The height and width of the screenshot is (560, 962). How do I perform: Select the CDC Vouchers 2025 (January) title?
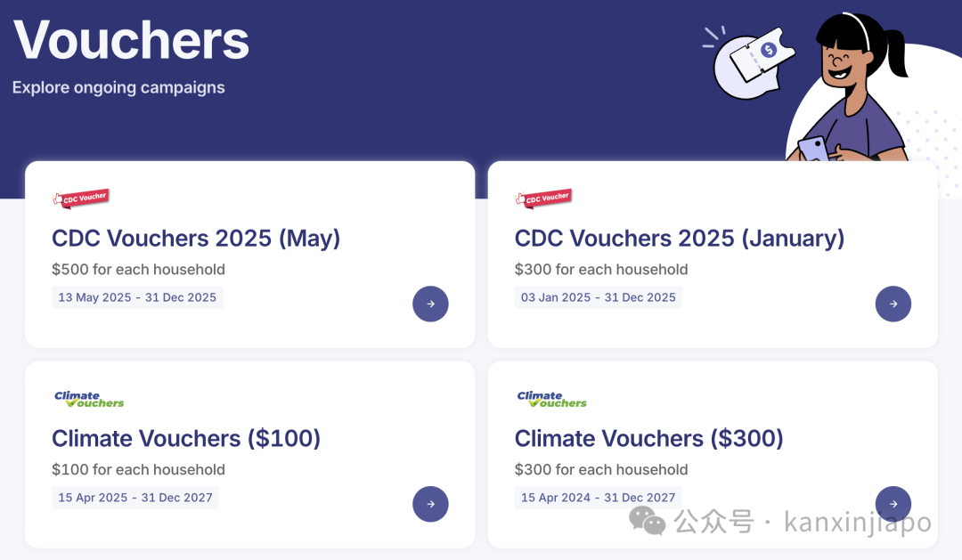679,238
